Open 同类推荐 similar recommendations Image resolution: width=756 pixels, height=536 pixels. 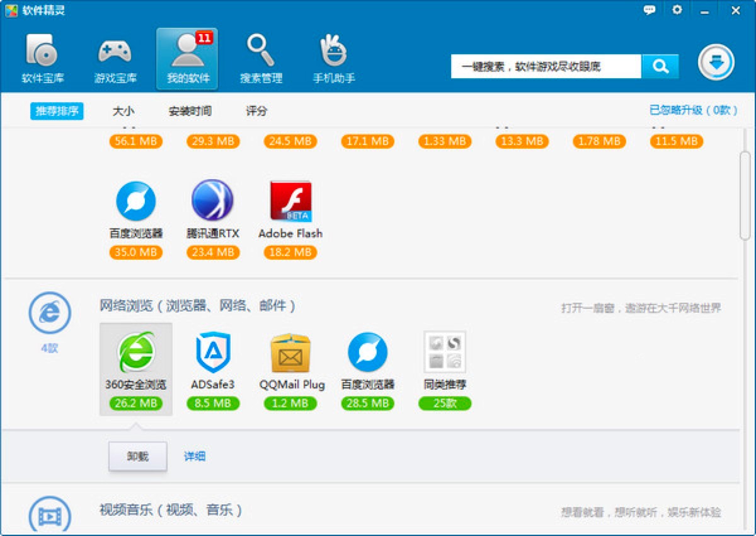click(x=445, y=352)
